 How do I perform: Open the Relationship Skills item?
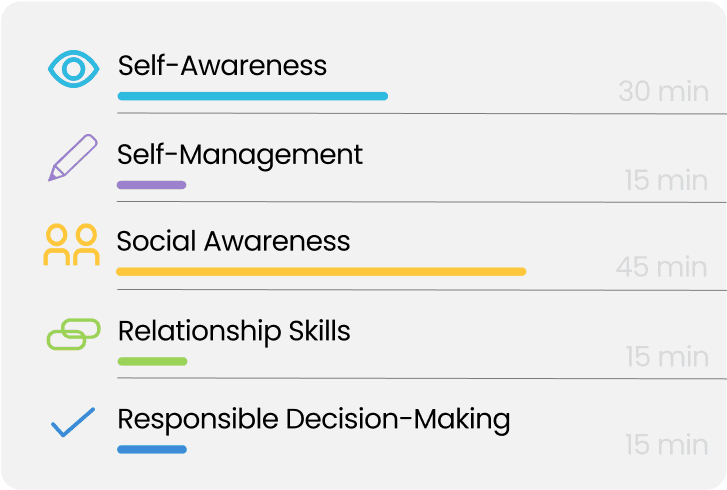coord(234,330)
